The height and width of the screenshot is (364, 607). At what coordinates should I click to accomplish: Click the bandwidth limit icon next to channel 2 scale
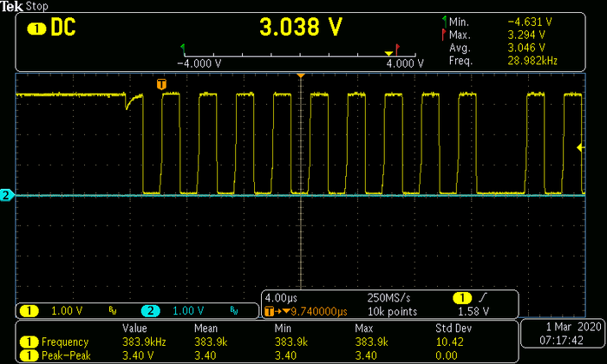pyautogui.click(x=234, y=310)
